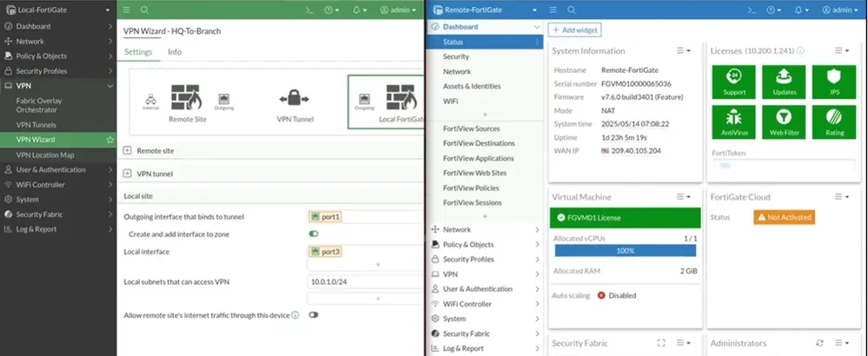
Task: Open the help menu in Local-FortiGate
Action: pos(332,10)
